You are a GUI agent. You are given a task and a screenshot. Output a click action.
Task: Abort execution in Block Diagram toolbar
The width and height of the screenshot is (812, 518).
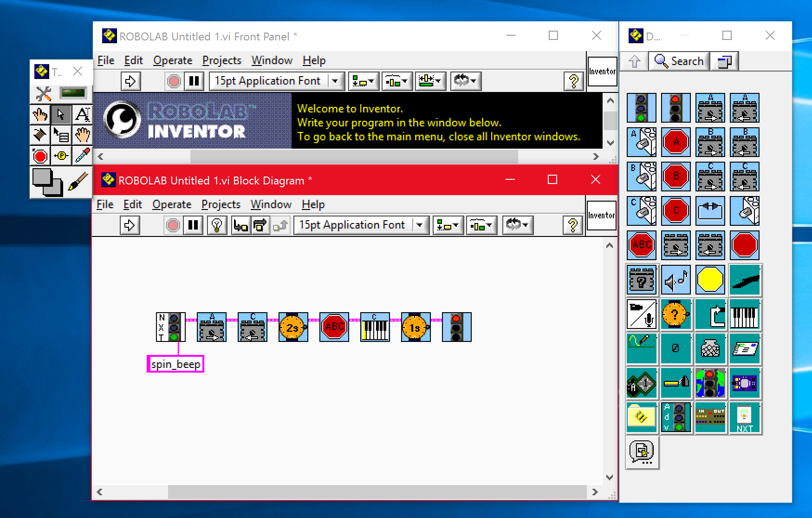tap(173, 225)
